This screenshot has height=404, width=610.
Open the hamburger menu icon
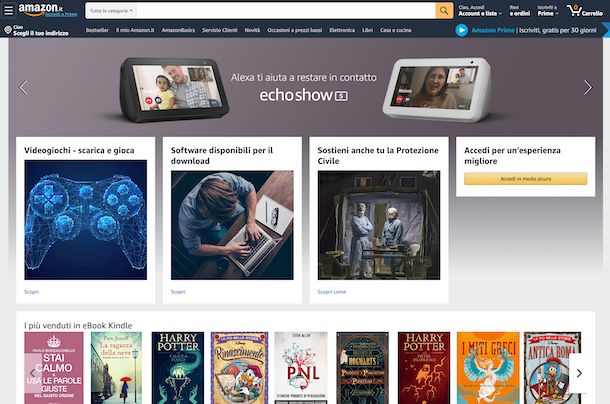(x=8, y=11)
